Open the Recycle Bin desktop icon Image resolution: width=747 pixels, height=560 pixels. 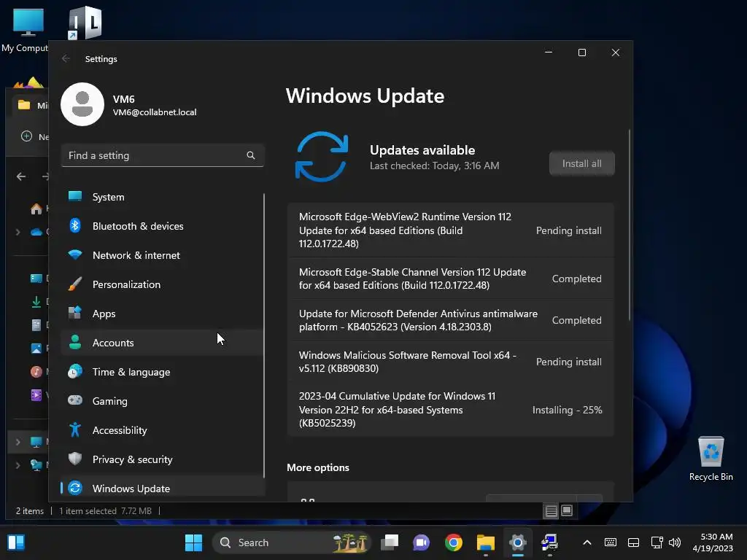coord(711,458)
